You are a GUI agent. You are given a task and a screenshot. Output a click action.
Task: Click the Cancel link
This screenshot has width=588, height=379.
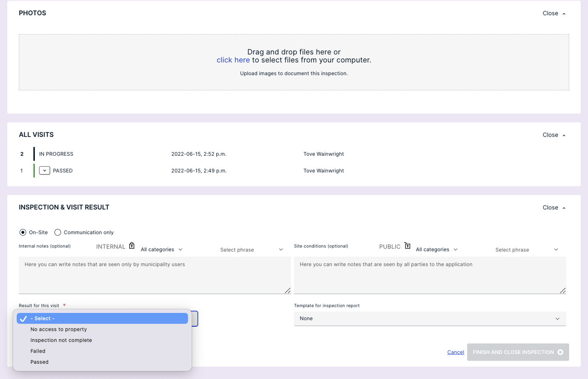(455, 352)
